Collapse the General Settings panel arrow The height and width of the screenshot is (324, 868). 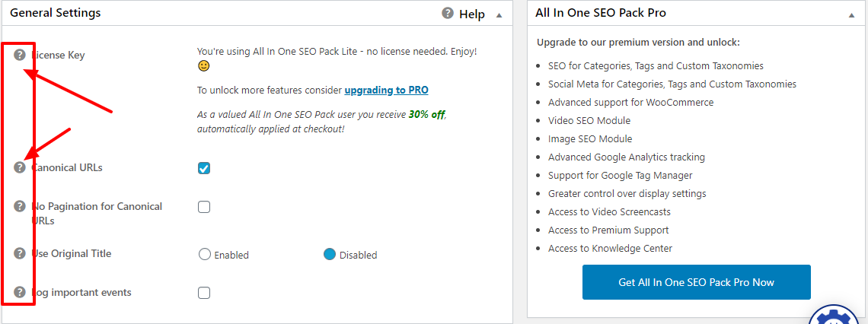(499, 14)
